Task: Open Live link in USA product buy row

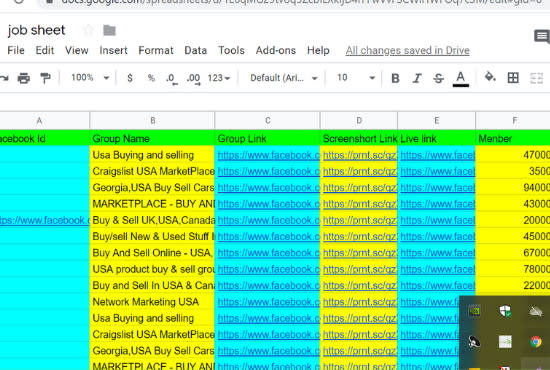Action: coord(437,269)
